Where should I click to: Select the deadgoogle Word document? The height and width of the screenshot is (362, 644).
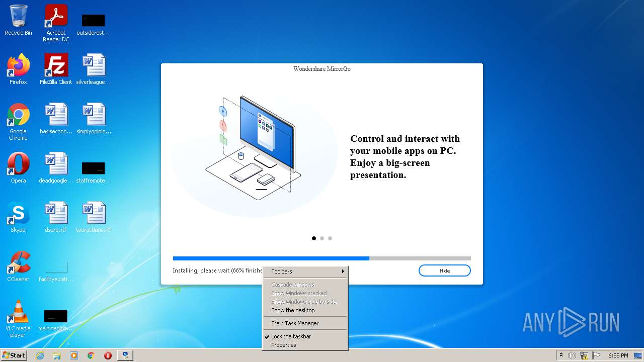click(x=56, y=168)
